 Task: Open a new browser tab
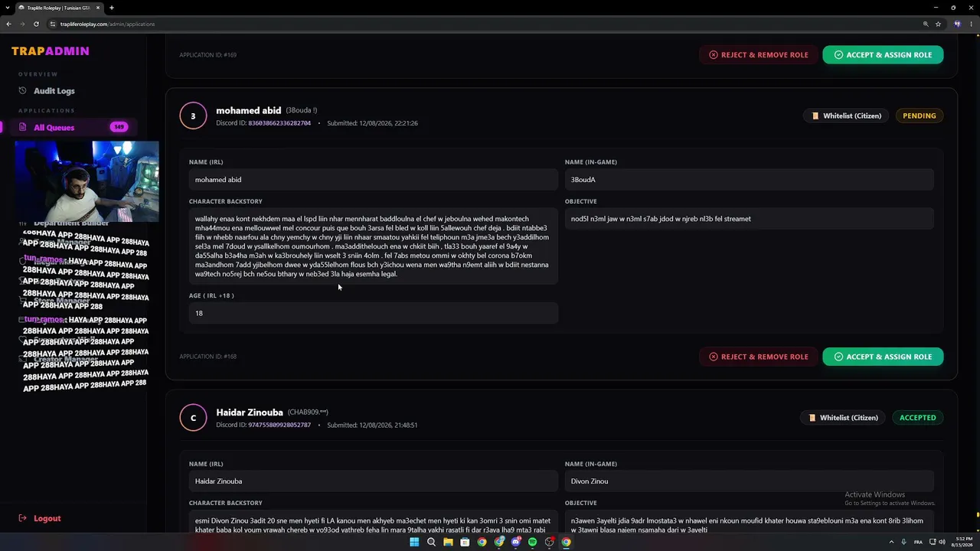pos(112,8)
